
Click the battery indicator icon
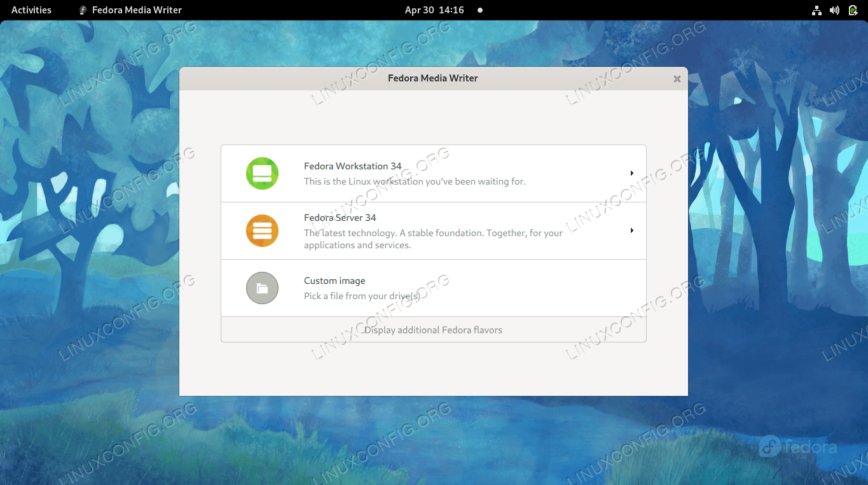(852, 10)
